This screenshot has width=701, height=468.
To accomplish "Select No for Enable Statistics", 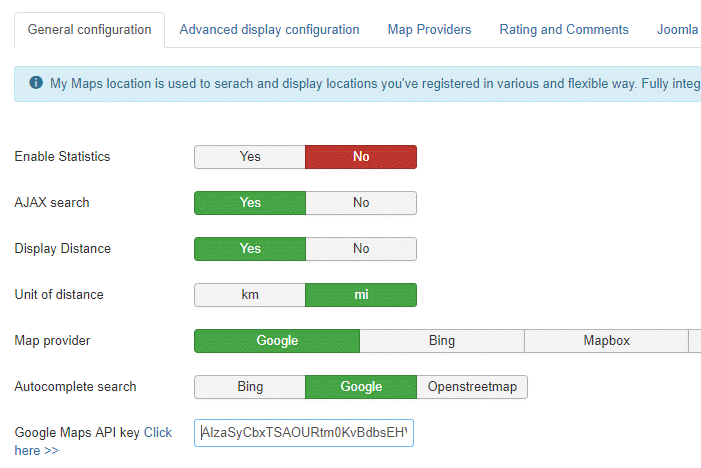I will (361, 157).
